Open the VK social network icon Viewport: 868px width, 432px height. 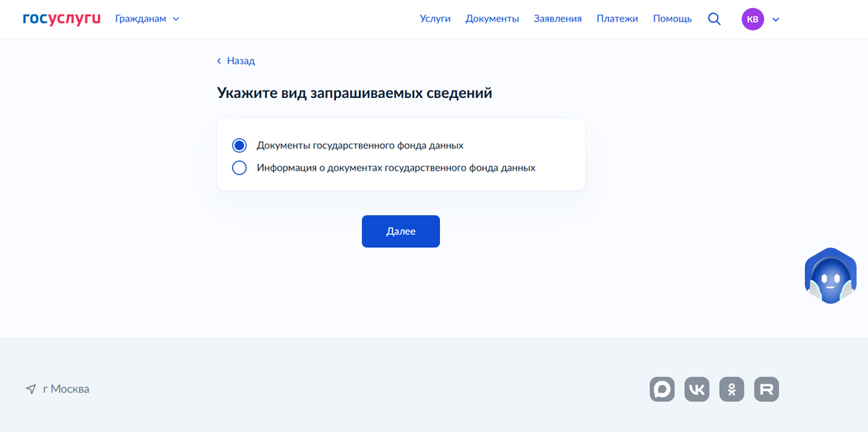tap(697, 390)
